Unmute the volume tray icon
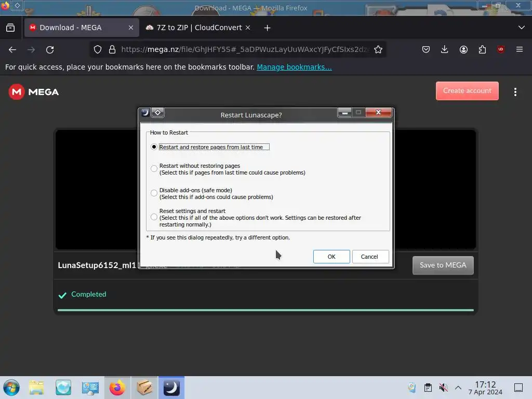The image size is (532, 399). pyautogui.click(x=443, y=388)
